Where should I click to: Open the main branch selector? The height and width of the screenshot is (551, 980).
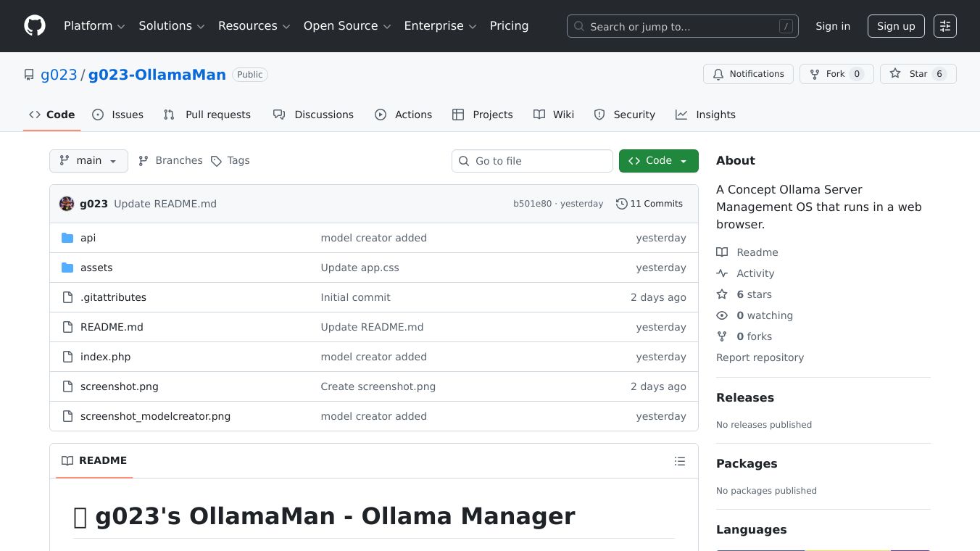point(88,160)
